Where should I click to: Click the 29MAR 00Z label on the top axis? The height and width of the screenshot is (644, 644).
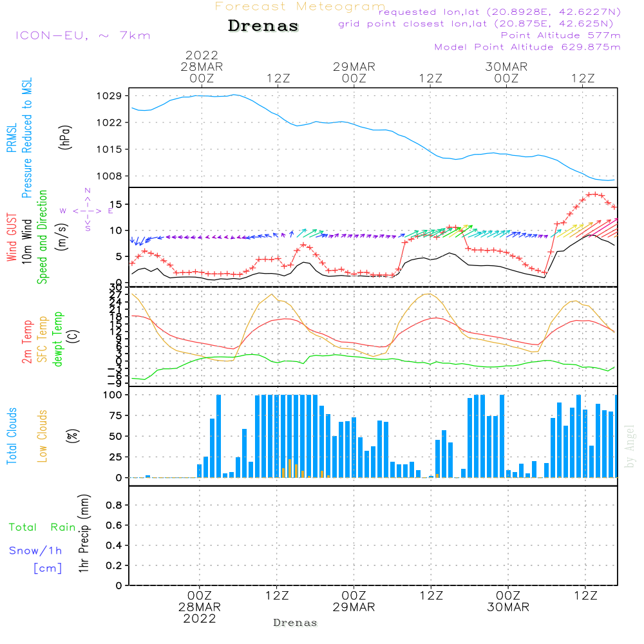(354, 72)
